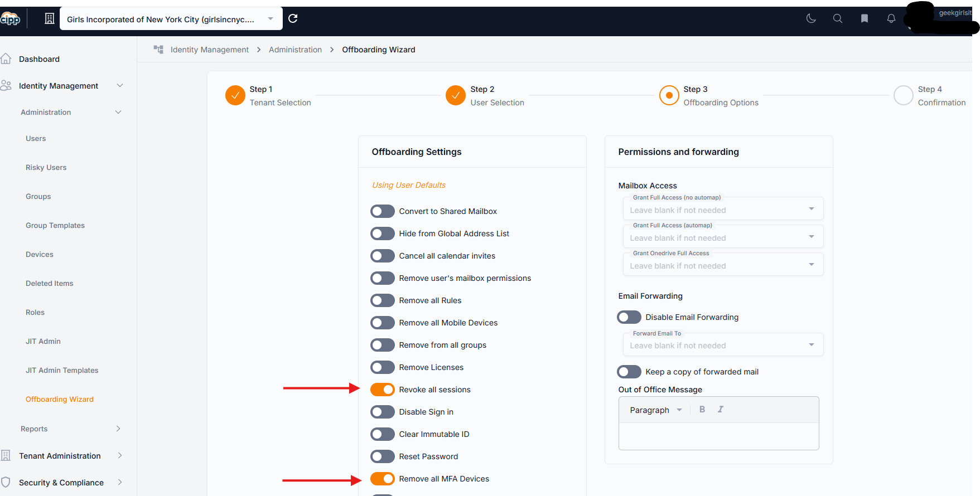Open the Roles sidebar item
Viewport: 980px width, 496px height.
coord(35,312)
